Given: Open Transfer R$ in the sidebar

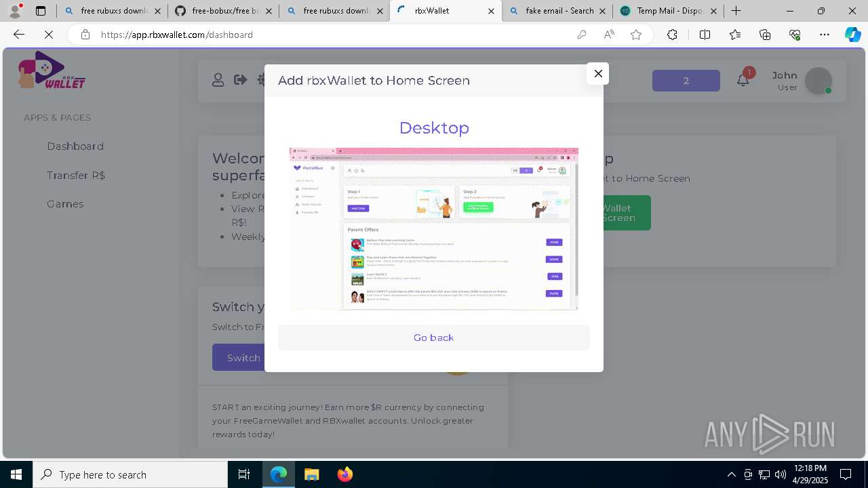Looking at the screenshot, I should (x=76, y=175).
